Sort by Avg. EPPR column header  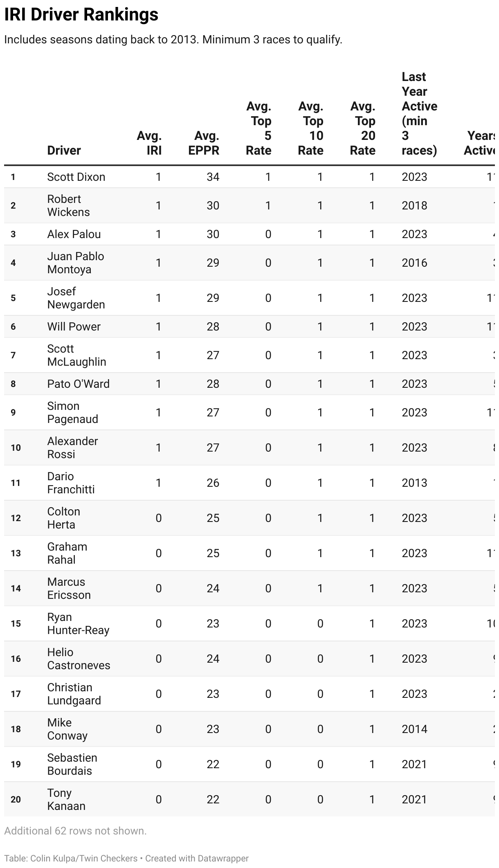(204, 143)
